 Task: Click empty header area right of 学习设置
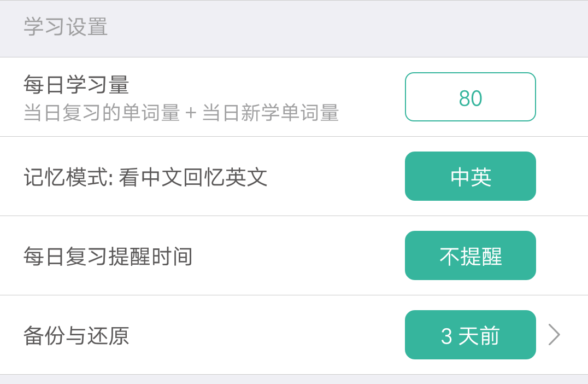point(348,28)
